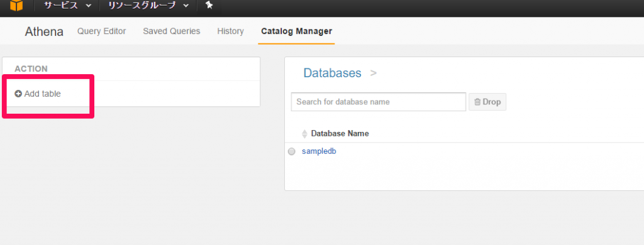Click the pin icon in top bar
Viewport: 644px width, 245px height.
tap(209, 5)
